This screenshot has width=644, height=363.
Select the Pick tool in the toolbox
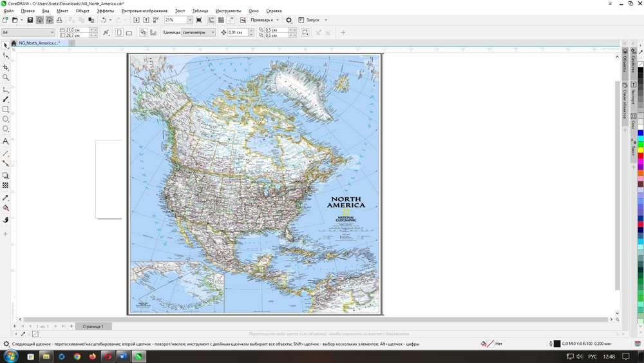coord(5,46)
